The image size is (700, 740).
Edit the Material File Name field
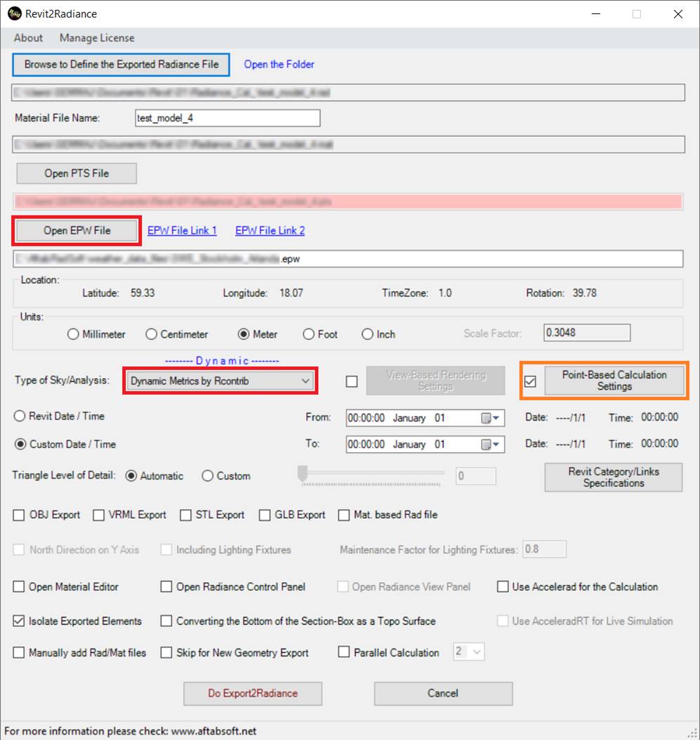(x=227, y=118)
